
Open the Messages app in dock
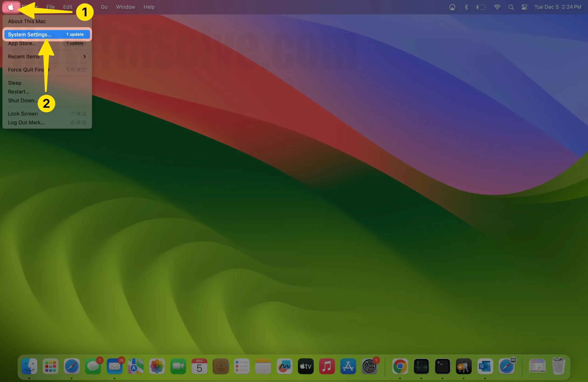(93, 366)
